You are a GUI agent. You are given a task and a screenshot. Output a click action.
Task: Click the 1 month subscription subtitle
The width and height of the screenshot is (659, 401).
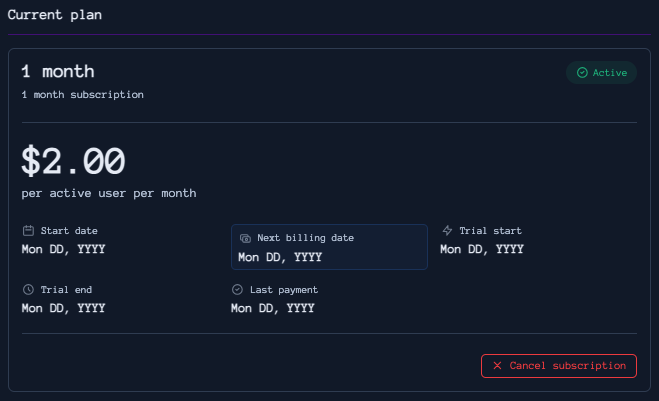click(82, 95)
